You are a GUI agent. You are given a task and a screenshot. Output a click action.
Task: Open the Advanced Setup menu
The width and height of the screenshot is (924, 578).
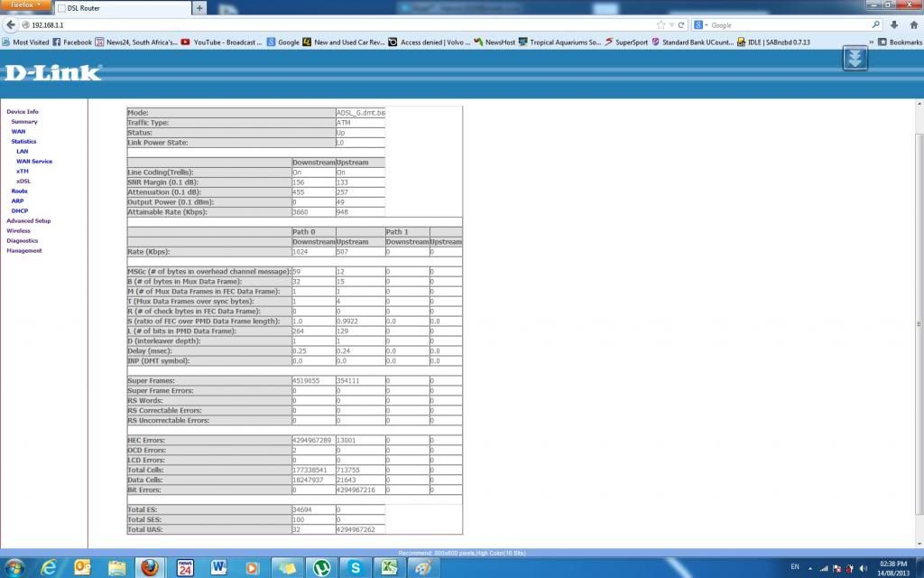point(28,220)
